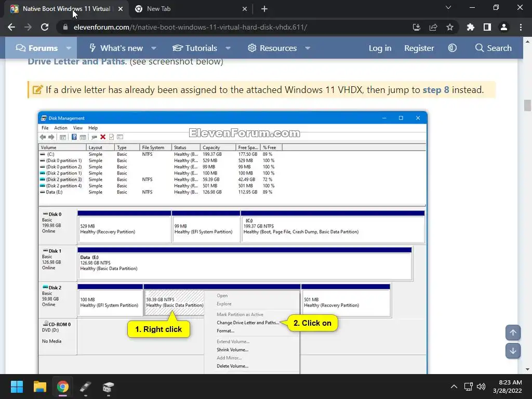This screenshot has width=532, height=399.
Task: Click the scroll-to-bottom arrow button
Action: click(x=513, y=351)
